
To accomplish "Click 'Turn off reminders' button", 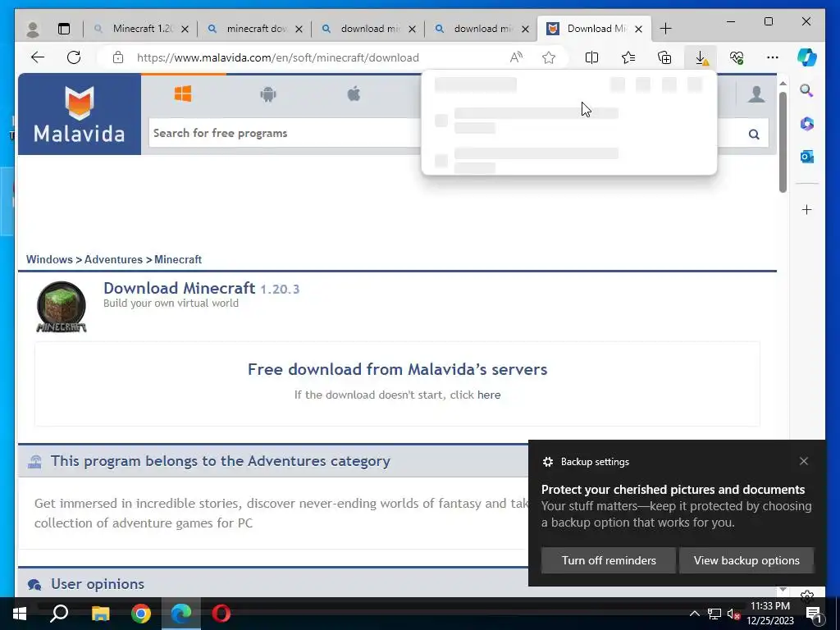I will tap(609, 560).
